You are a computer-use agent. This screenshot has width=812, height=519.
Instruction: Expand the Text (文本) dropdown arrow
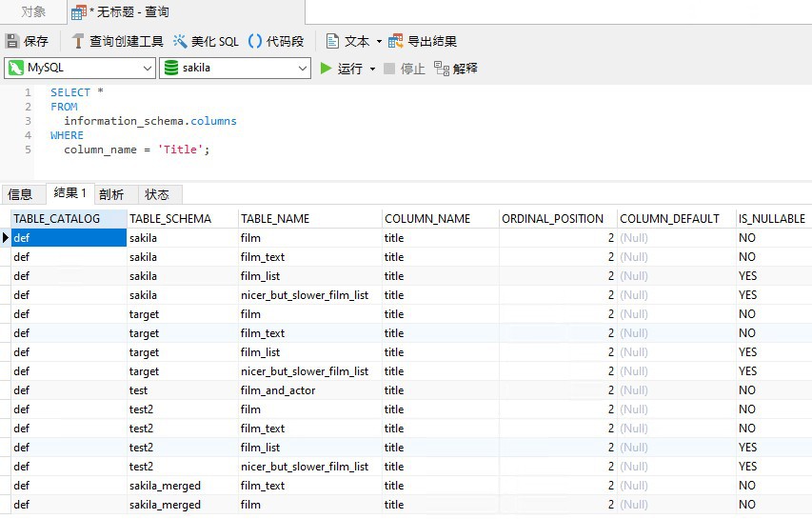379,42
